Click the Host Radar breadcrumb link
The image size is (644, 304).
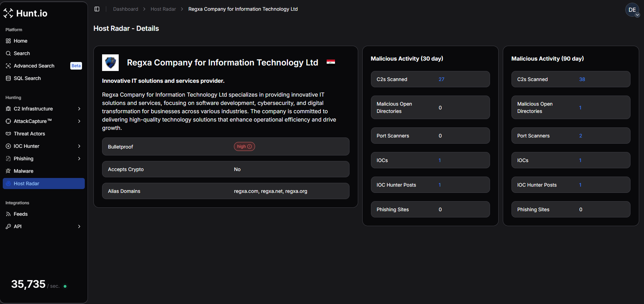(163, 9)
